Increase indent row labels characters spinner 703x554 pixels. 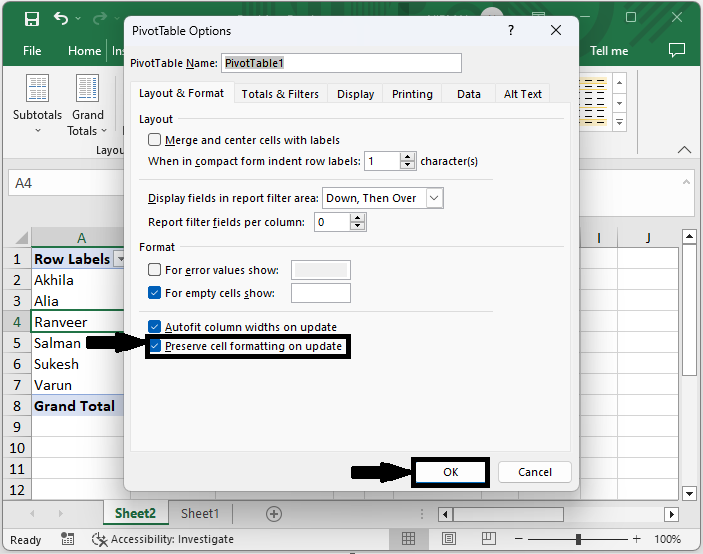pos(407,157)
